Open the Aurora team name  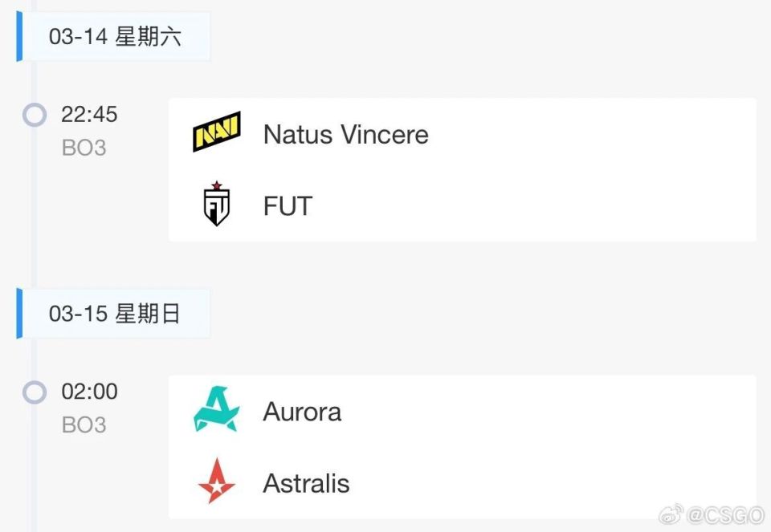(302, 412)
